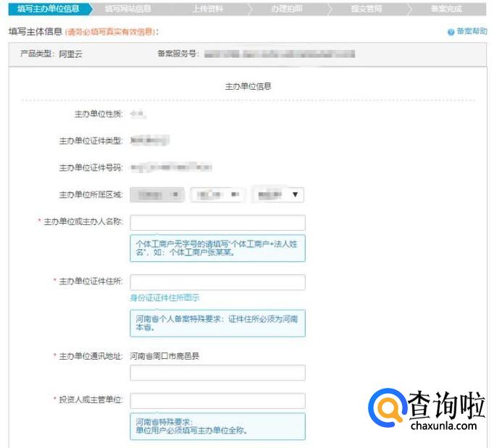Screen dimensions: 494x448
Task: Open the 身份证证件住所图示 link
Action: click(164, 297)
